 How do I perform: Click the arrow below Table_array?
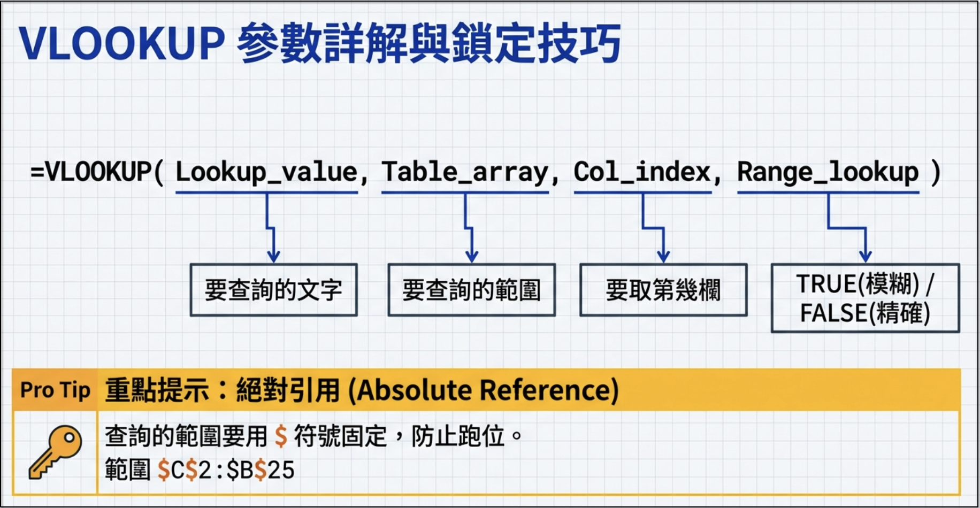pyautogui.click(x=469, y=227)
